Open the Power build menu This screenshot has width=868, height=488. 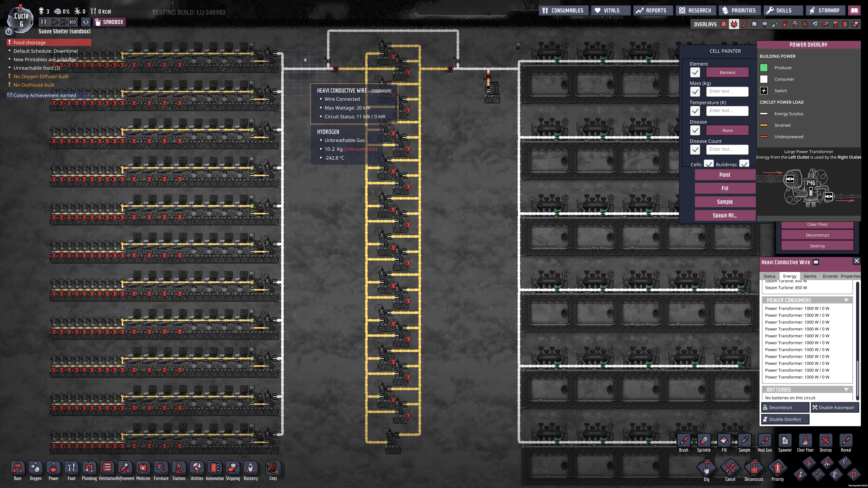pos(53,468)
